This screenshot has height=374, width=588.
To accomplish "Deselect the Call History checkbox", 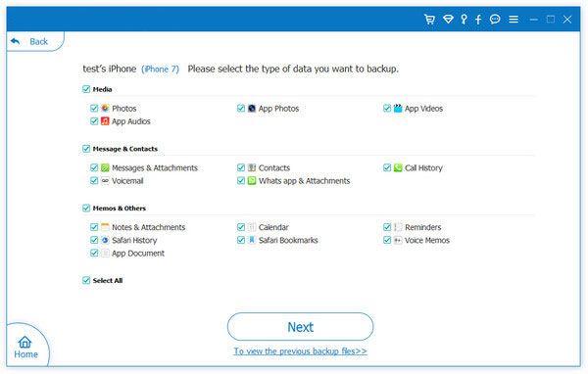I will [387, 167].
